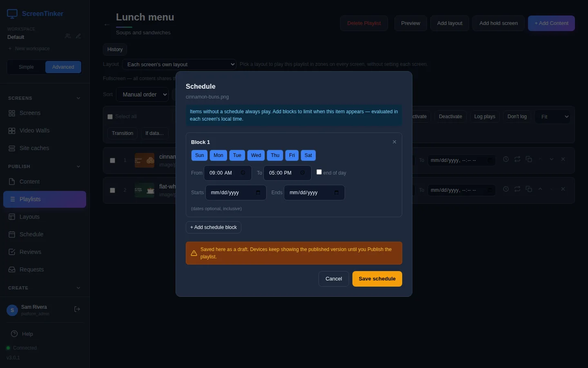Collapse the SCREENS sidebar section
The image size is (588, 368).
coord(78,98)
